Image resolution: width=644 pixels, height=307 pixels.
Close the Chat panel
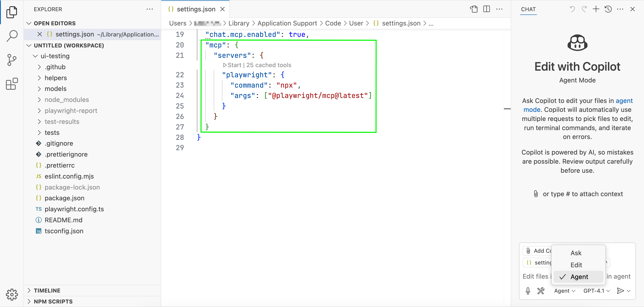click(632, 9)
